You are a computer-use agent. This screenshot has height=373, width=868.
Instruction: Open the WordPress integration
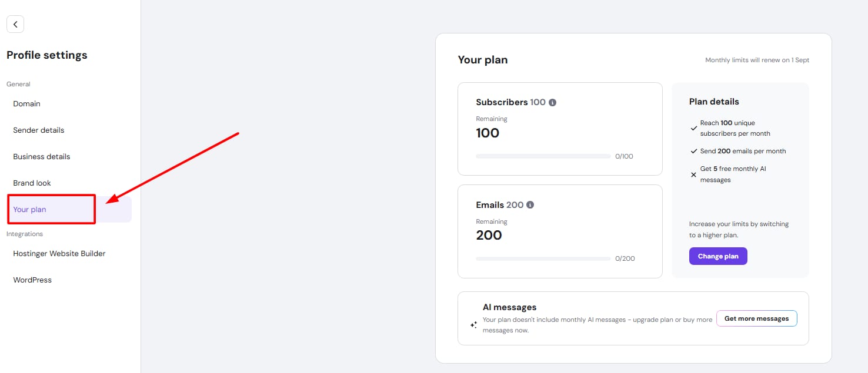coord(33,280)
